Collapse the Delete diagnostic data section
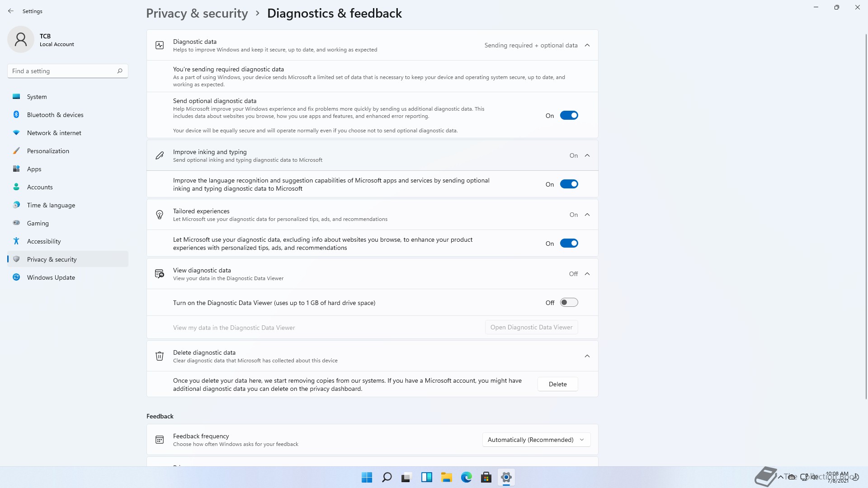The image size is (868, 488). click(x=587, y=356)
